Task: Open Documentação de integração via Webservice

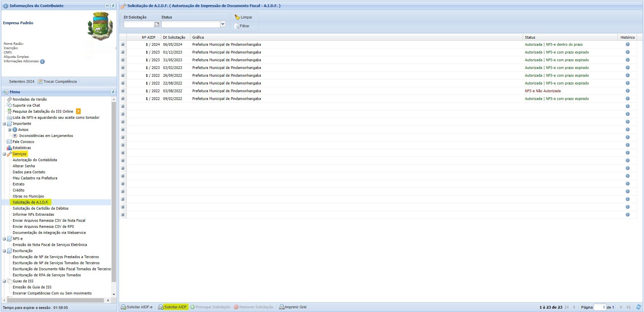Action: click(x=49, y=233)
